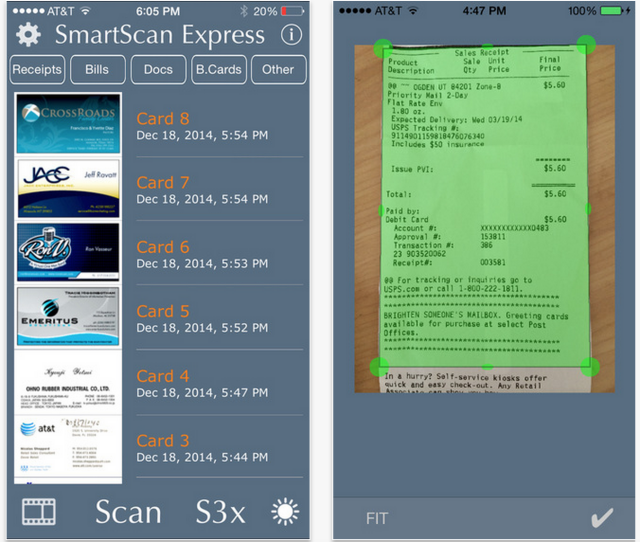The image size is (640, 542).
Task: Click the 20% battery percentage text
Action: point(265,11)
